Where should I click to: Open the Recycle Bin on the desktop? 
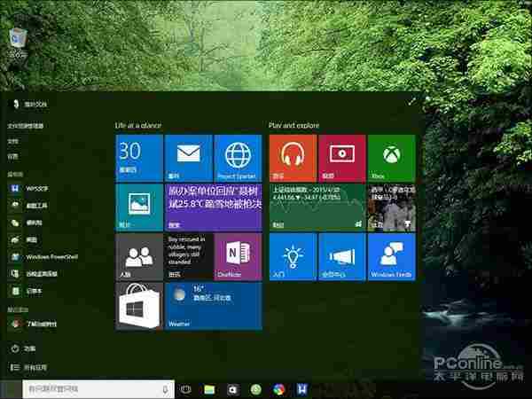17,39
